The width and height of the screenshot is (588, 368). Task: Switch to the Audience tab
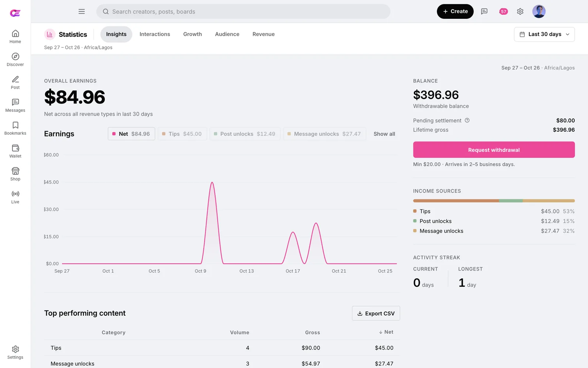[x=227, y=34]
